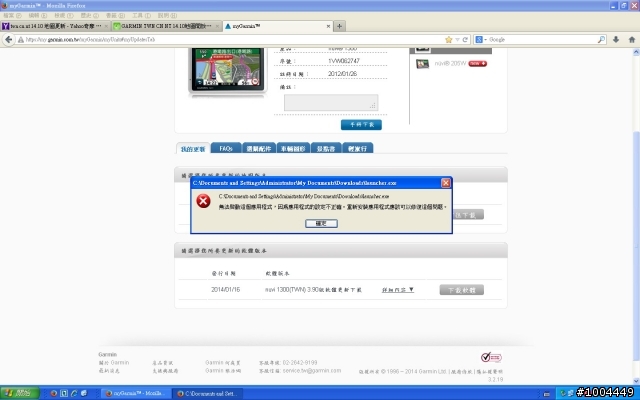
Task: Click 確定 to dismiss the error dialog
Action: pyautogui.click(x=321, y=223)
